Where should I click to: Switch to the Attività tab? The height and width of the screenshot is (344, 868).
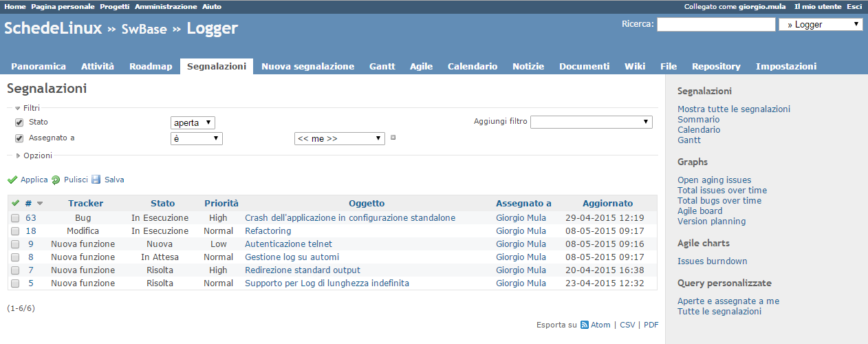(98, 67)
